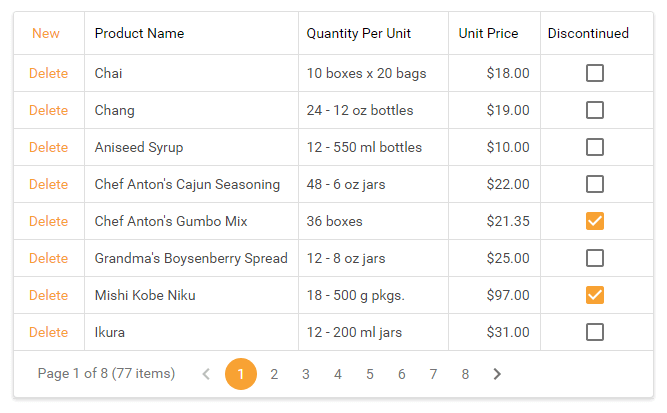Click the Chef Anton's Cajun Seasoning cell
The image size is (667, 413).
(x=187, y=184)
